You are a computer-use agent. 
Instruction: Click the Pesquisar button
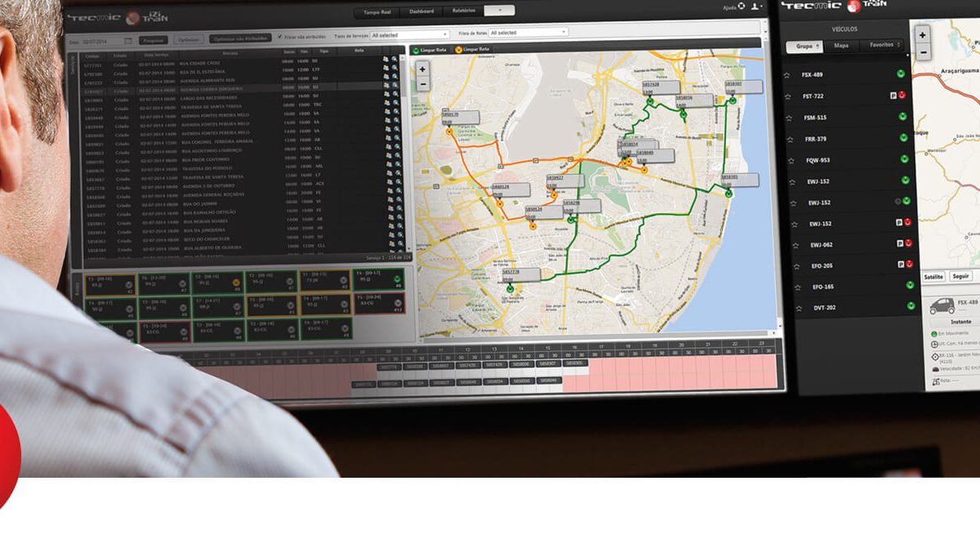pos(153,39)
